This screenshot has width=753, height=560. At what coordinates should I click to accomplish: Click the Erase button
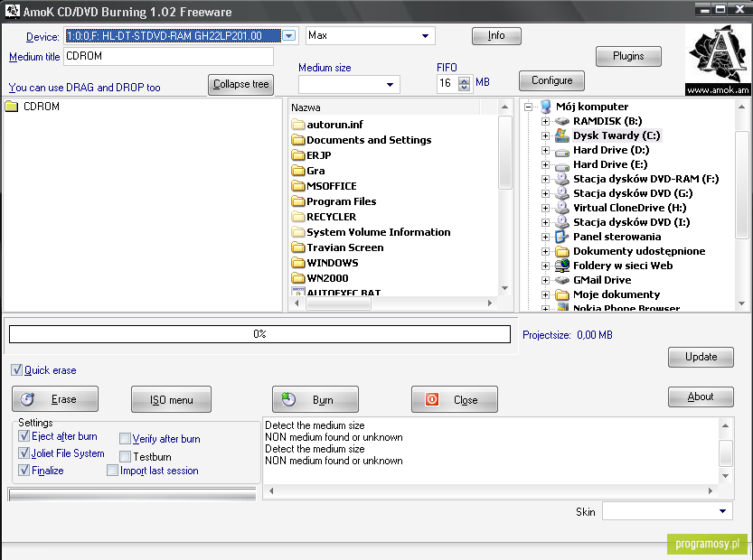(x=55, y=399)
